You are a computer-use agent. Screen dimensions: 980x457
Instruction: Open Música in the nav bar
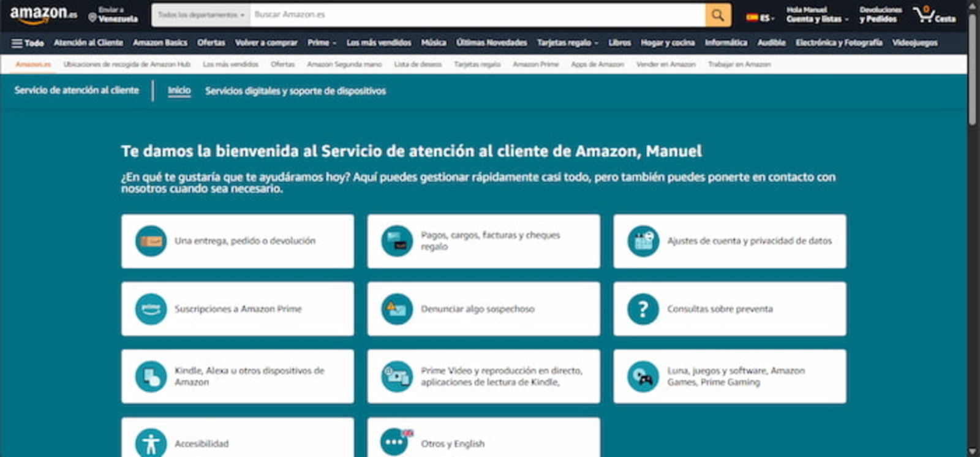pyautogui.click(x=434, y=43)
